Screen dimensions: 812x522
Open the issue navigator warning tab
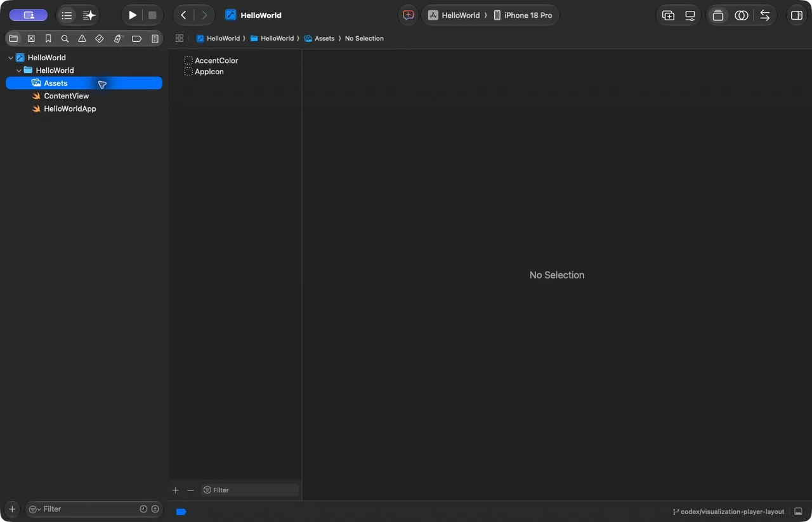(x=82, y=39)
